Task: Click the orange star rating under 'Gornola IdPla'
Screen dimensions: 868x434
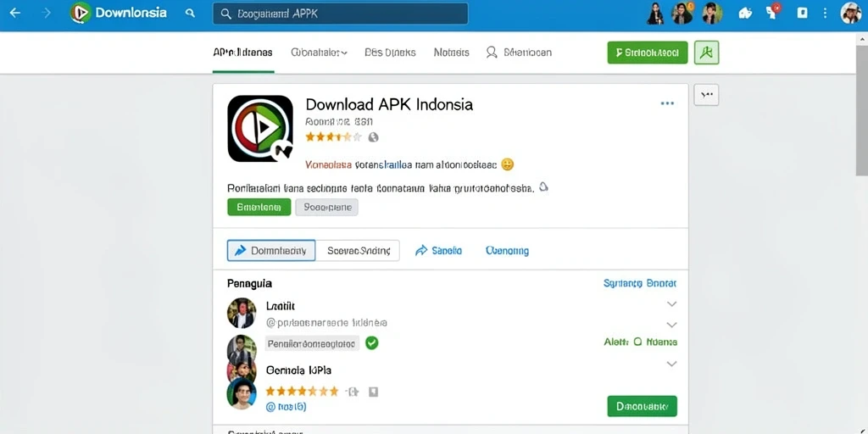Action: click(302, 392)
